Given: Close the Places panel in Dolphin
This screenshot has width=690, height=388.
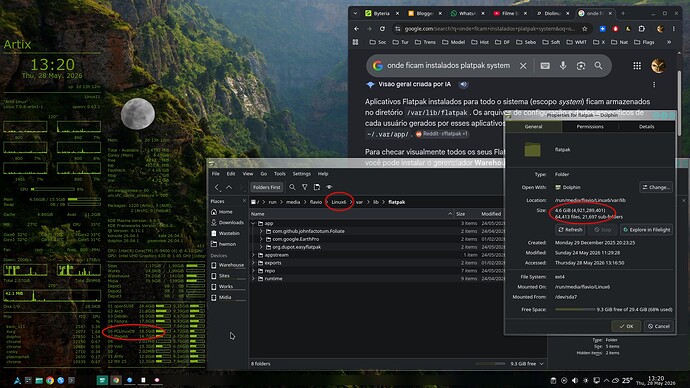Looking at the screenshot, I should (244, 201).
